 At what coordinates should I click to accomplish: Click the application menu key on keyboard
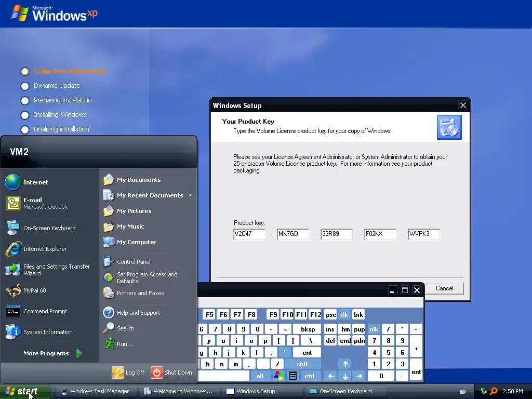pos(293,376)
